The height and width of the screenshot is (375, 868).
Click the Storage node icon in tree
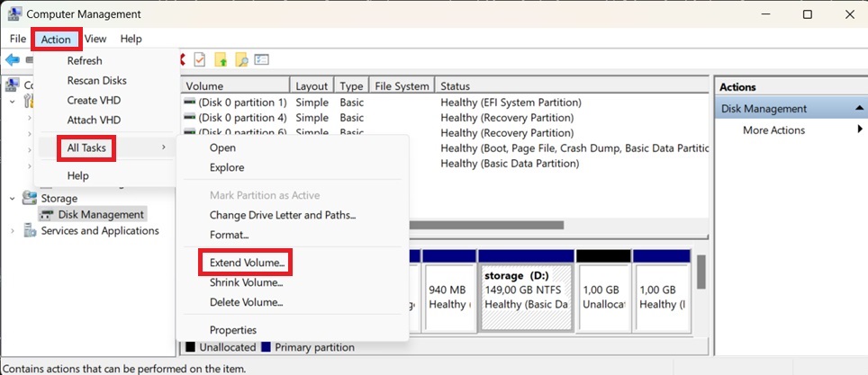point(30,198)
